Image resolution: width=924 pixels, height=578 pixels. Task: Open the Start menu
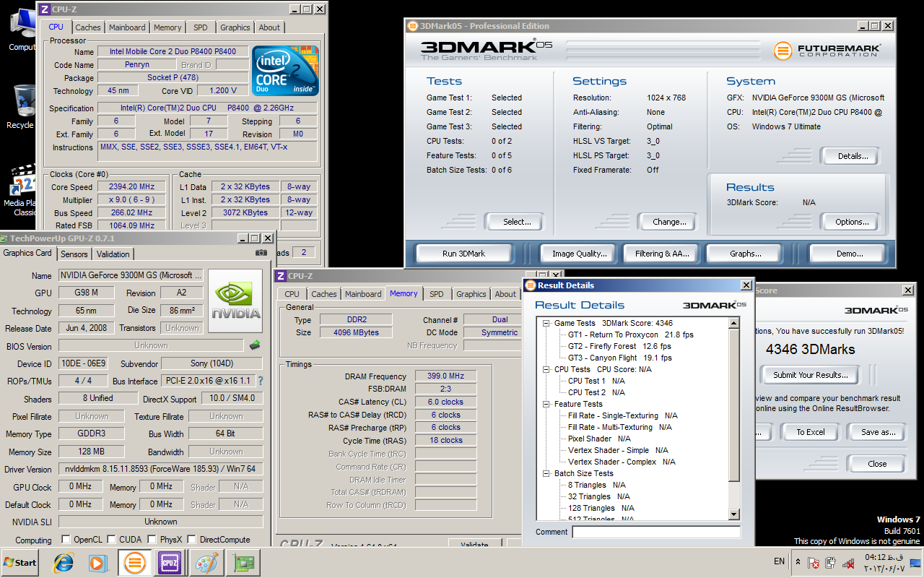[20, 562]
